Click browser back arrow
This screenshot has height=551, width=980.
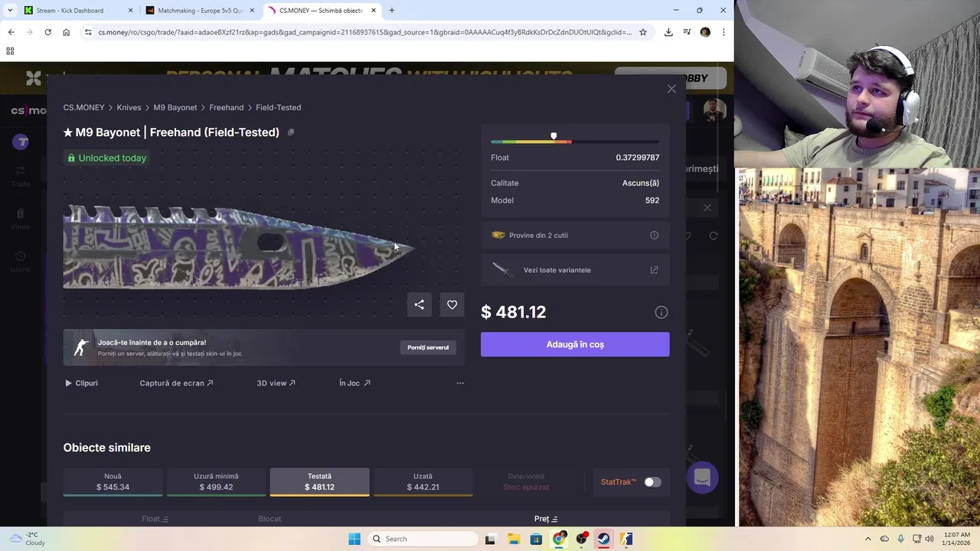point(11,32)
